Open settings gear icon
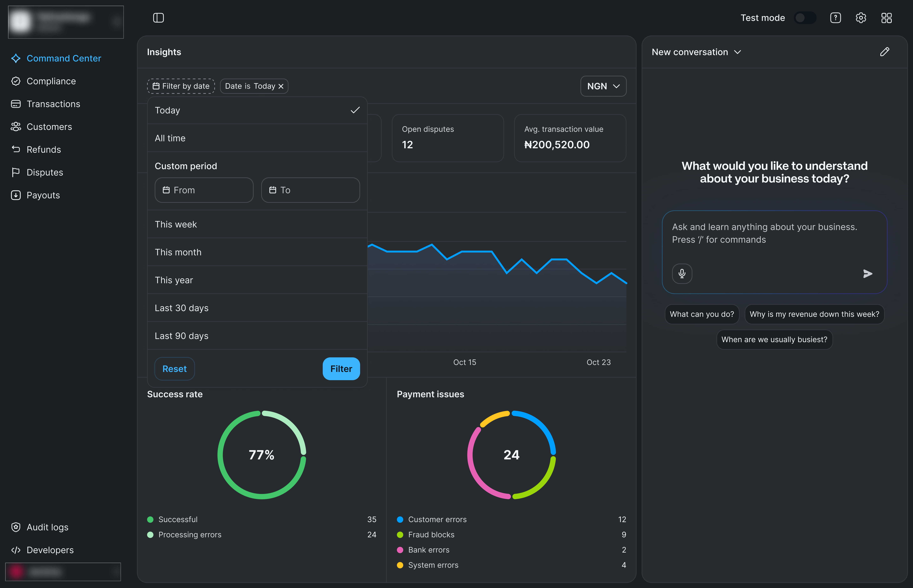913x588 pixels. click(861, 18)
